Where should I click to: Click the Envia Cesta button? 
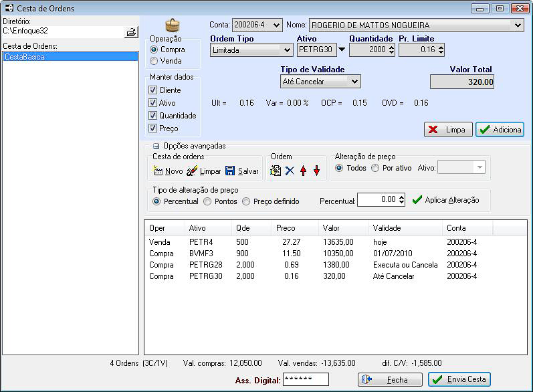[459, 379]
